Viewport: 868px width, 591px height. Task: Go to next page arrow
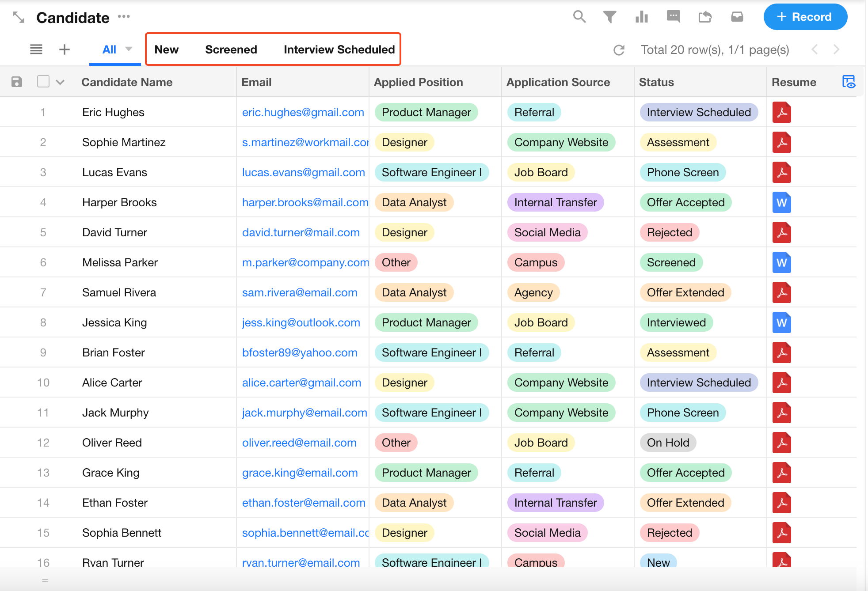tap(836, 49)
